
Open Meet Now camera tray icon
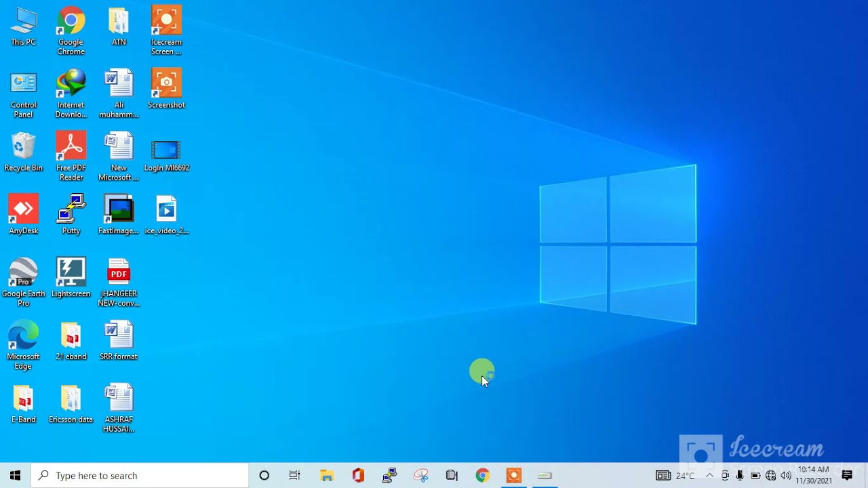(725, 476)
